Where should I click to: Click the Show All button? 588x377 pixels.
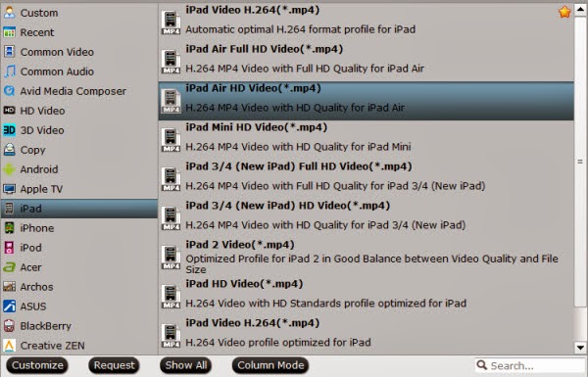pos(185,365)
